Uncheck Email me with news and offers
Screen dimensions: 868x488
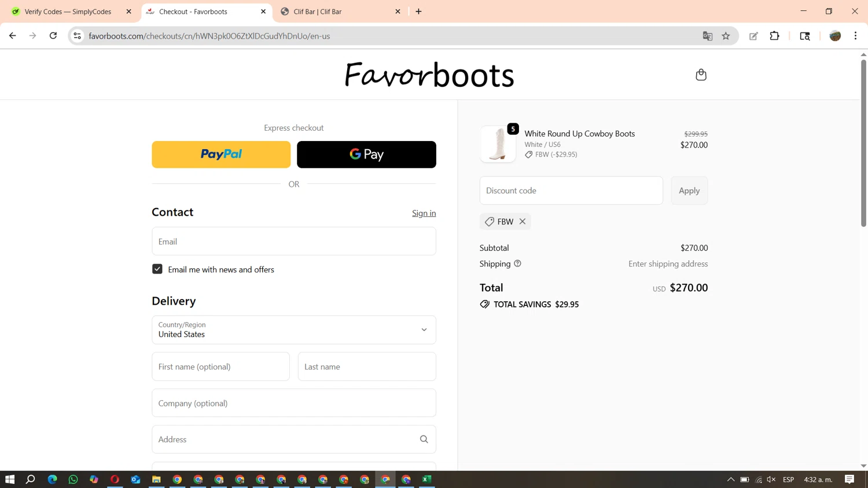pyautogui.click(x=157, y=269)
